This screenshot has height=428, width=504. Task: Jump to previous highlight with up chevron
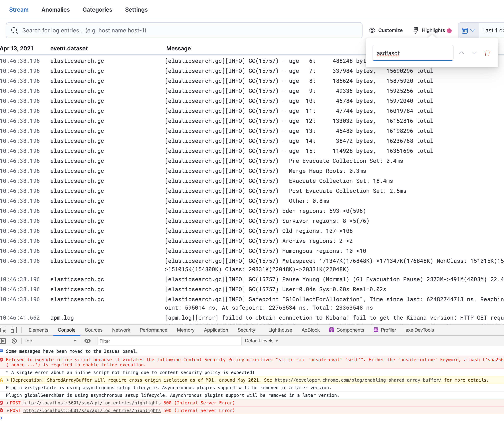tap(462, 53)
